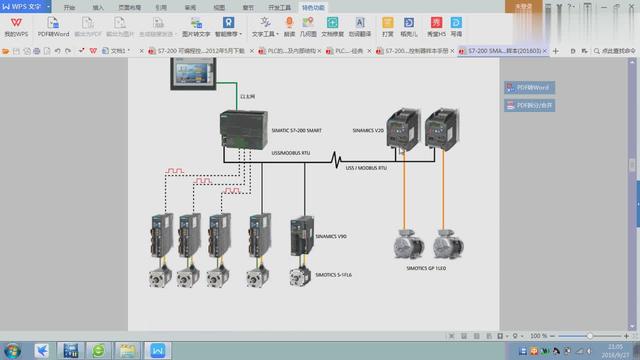Click the red WPS home icon beside document tabs

(x=93, y=51)
